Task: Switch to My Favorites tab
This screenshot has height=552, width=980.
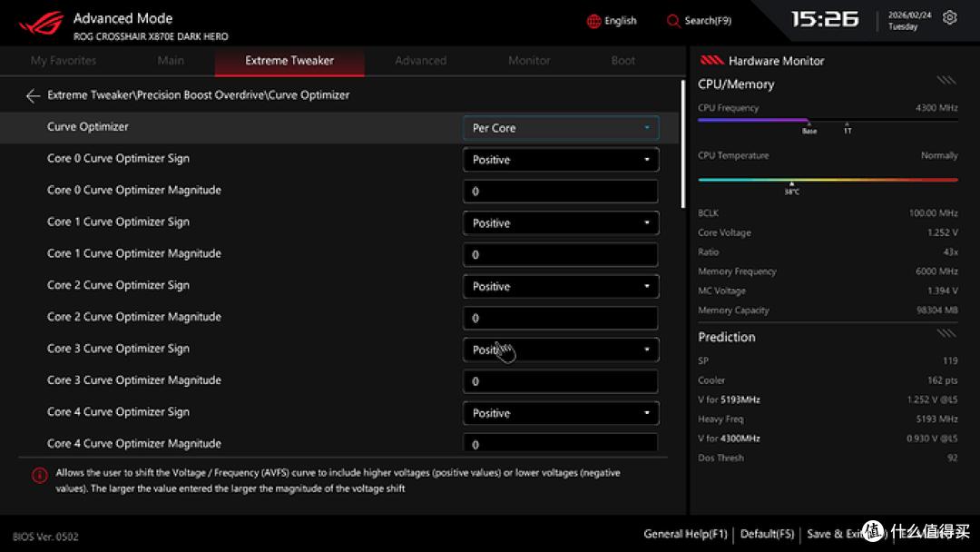Action: pyautogui.click(x=64, y=61)
